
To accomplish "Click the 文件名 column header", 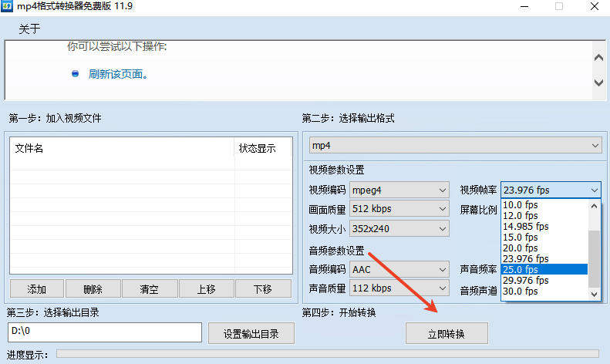I will coord(122,148).
